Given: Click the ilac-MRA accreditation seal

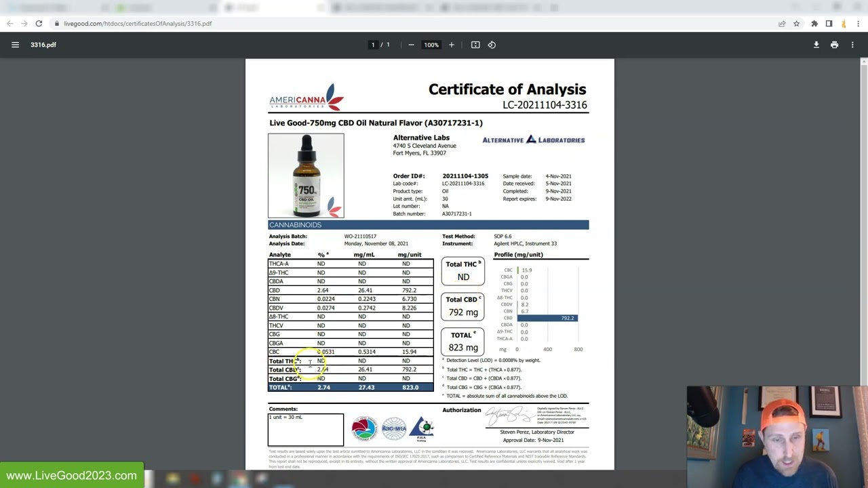Looking at the screenshot, I should (x=394, y=428).
